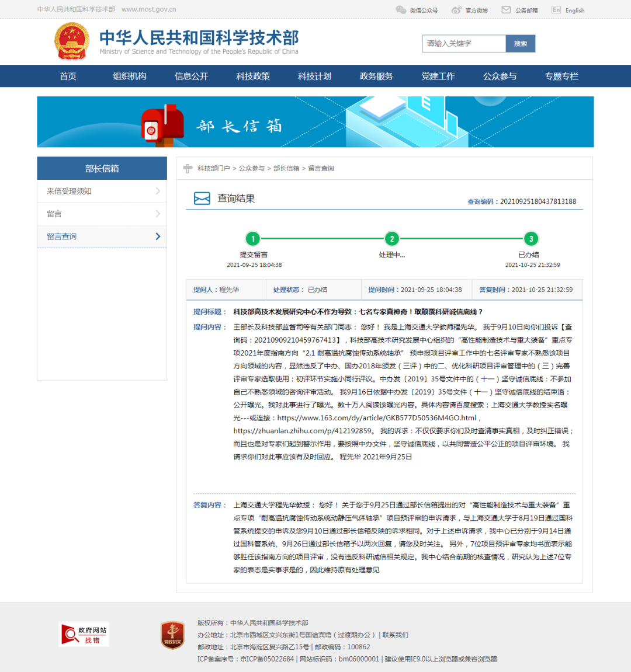The width and height of the screenshot is (631, 672).
Task: Click English language link
Action: [x=575, y=11]
